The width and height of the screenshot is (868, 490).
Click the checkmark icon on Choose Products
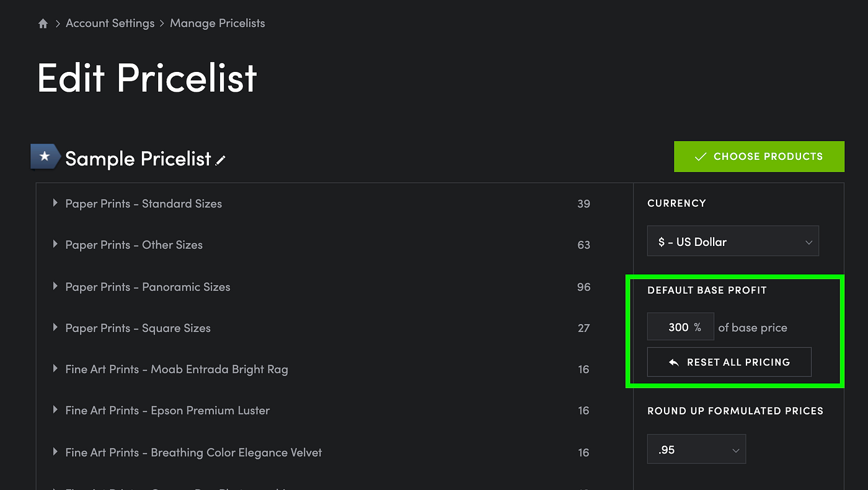(x=701, y=157)
